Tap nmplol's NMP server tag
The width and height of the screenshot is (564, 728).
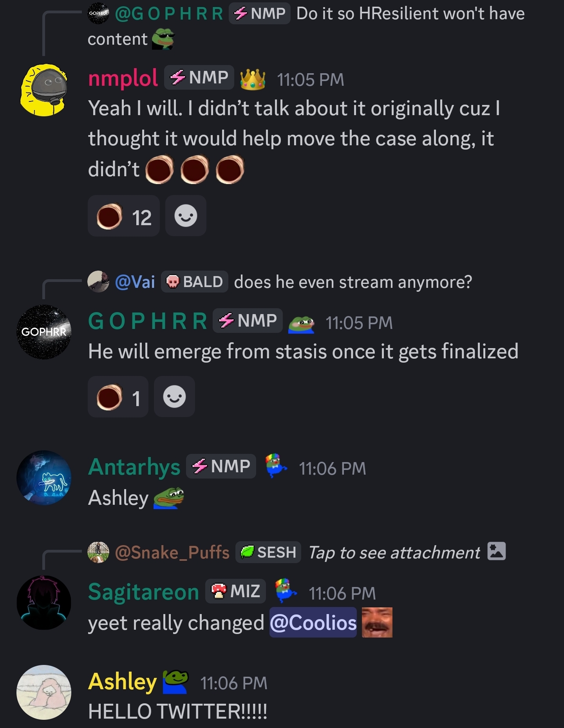point(199,78)
